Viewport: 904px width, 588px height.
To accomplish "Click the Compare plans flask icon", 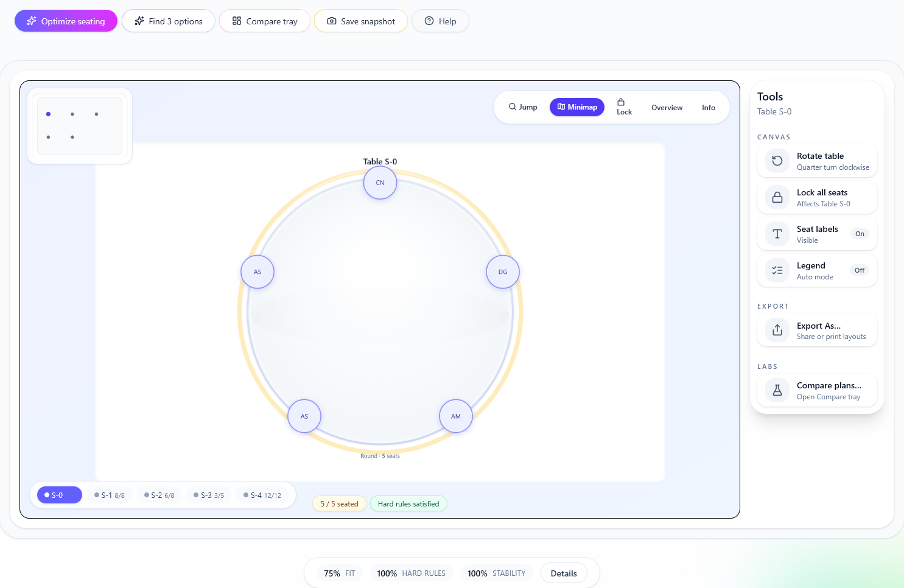I will [777, 390].
